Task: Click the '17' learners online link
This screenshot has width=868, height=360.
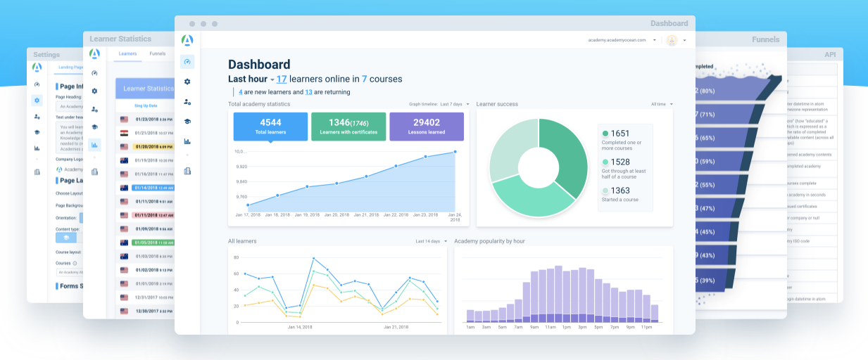Action: [x=282, y=79]
